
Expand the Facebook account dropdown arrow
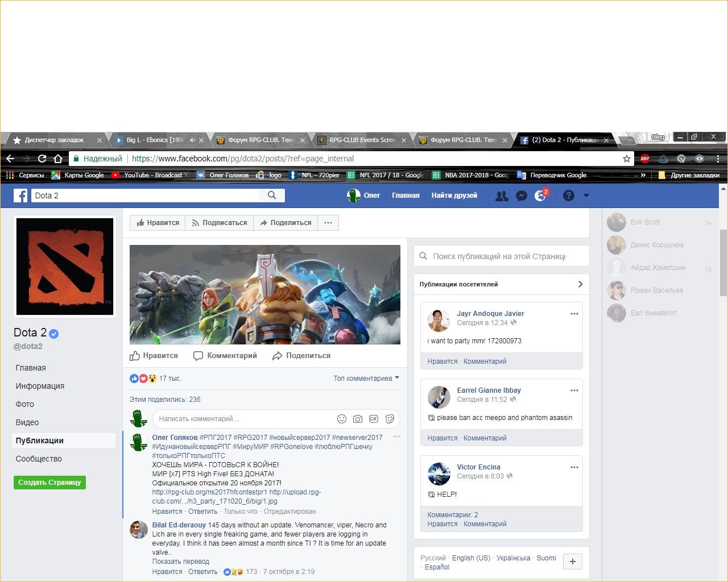click(586, 196)
